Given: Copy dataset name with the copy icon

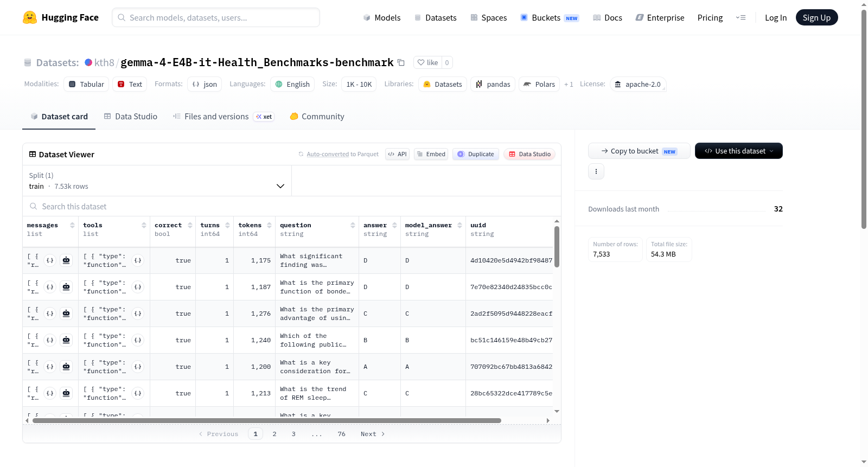Looking at the screenshot, I should point(401,62).
